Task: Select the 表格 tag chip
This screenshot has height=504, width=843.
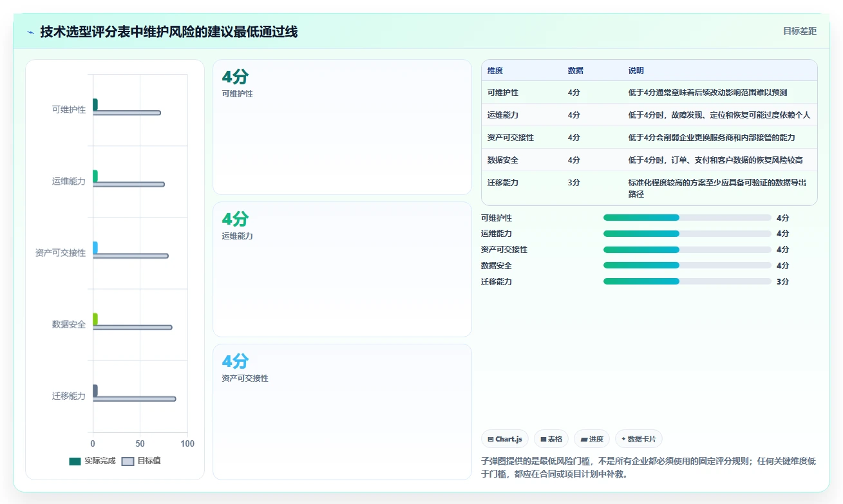Action: click(x=551, y=439)
